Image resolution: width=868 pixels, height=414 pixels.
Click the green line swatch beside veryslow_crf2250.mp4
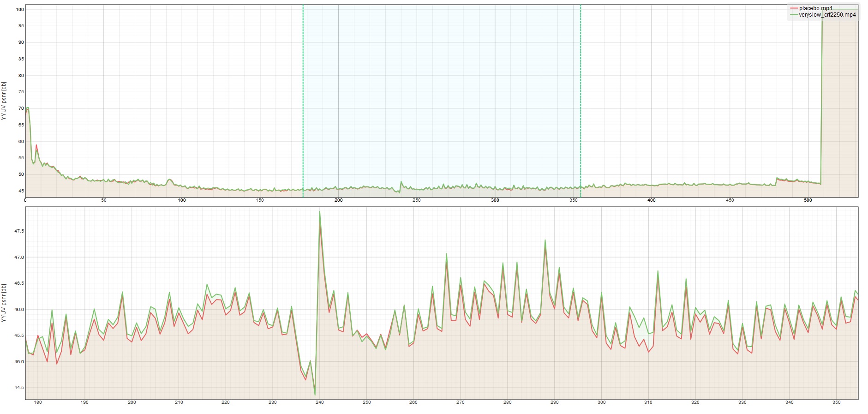pos(794,15)
